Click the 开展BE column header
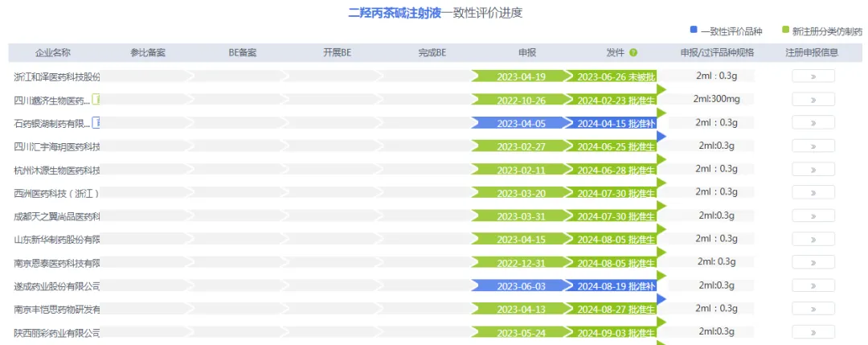 pyautogui.click(x=337, y=52)
